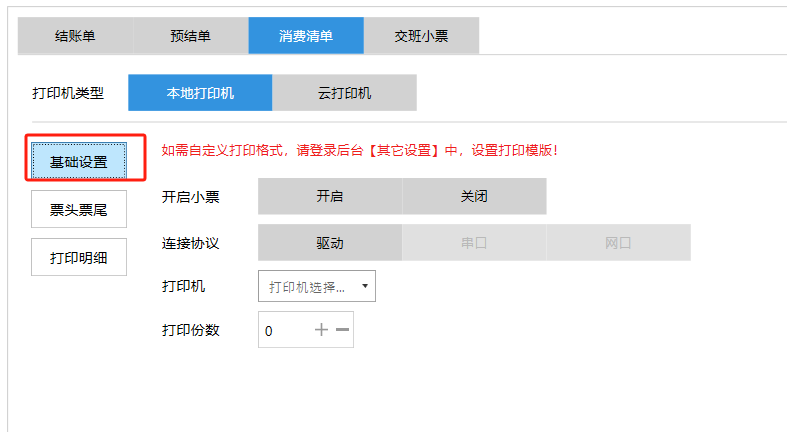Viewport: 787px width, 432px height.
Task: Click the 打印份数 number input field
Action: pyautogui.click(x=283, y=330)
